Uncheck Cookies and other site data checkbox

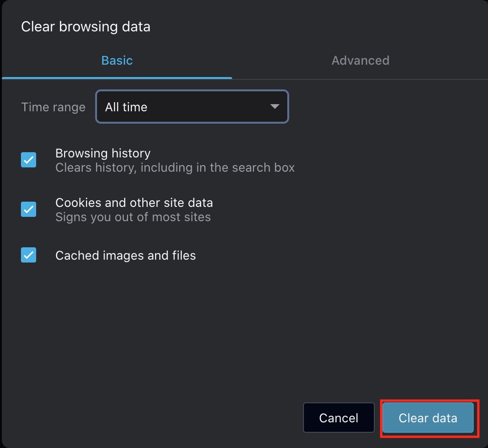click(29, 209)
